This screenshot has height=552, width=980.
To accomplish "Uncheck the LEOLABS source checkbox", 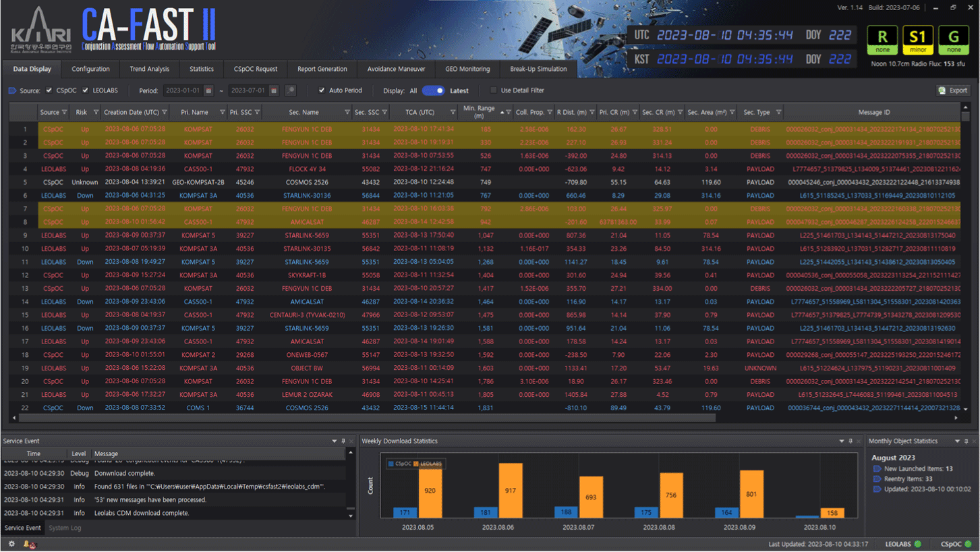I will click(x=85, y=90).
